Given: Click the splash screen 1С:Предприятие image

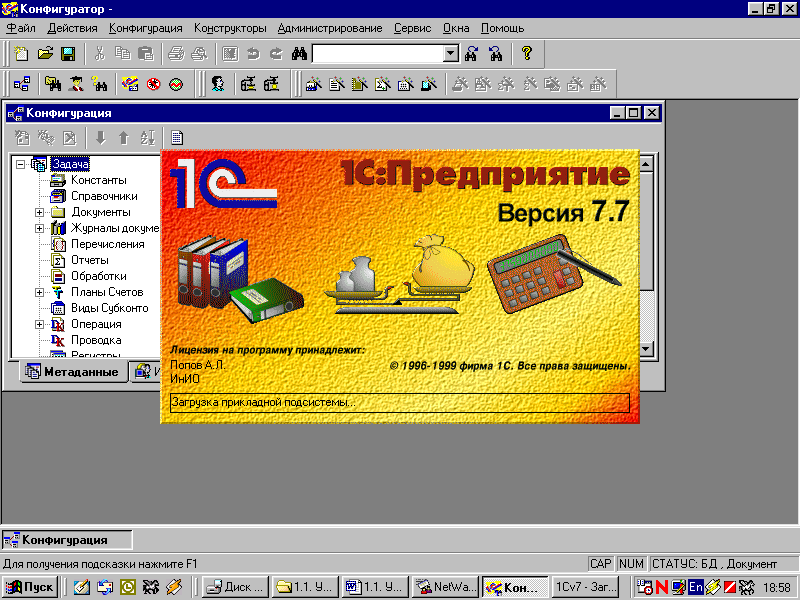Looking at the screenshot, I should tap(400, 286).
